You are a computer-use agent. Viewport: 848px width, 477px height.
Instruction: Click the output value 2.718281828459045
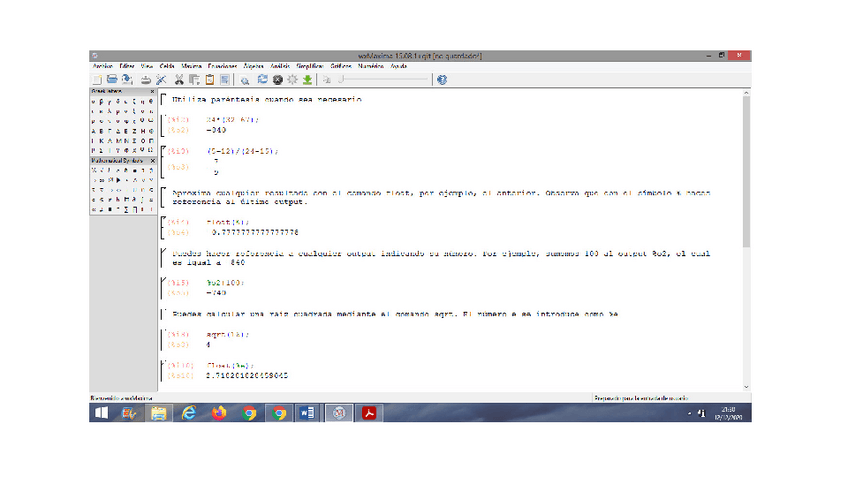pos(247,375)
